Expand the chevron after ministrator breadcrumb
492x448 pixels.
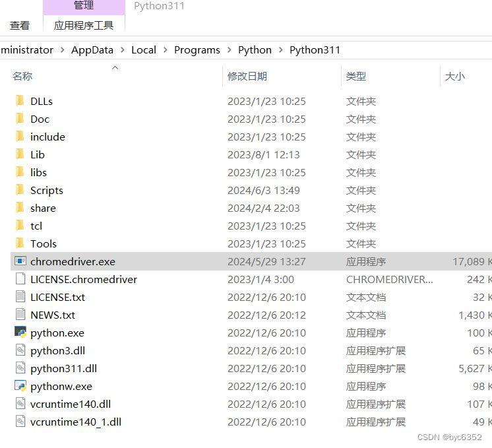click(63, 50)
